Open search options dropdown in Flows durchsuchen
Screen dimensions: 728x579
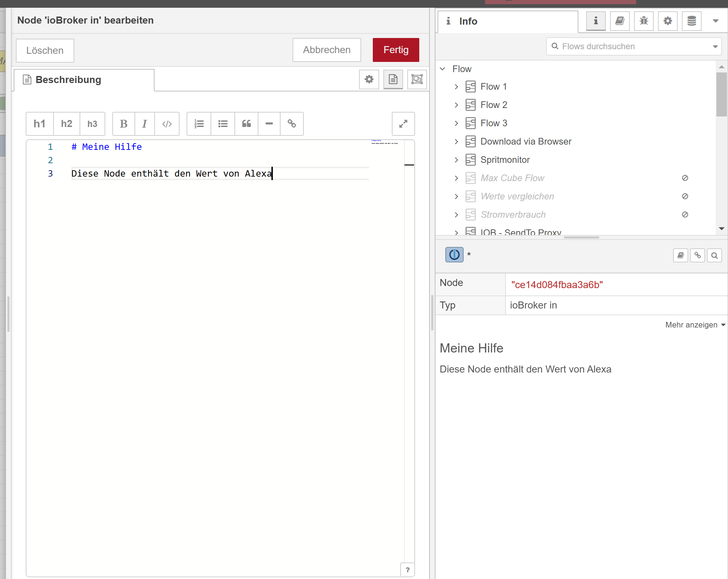[715, 46]
